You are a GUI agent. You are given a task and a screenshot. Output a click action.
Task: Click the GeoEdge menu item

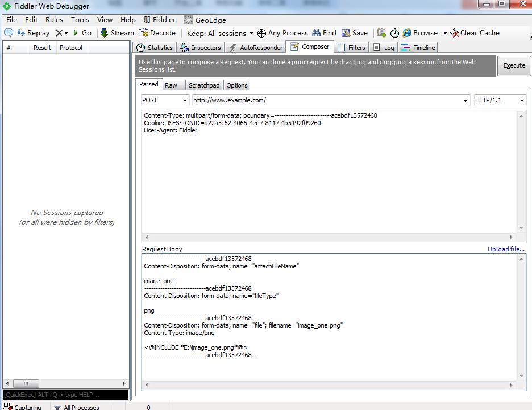pos(205,20)
